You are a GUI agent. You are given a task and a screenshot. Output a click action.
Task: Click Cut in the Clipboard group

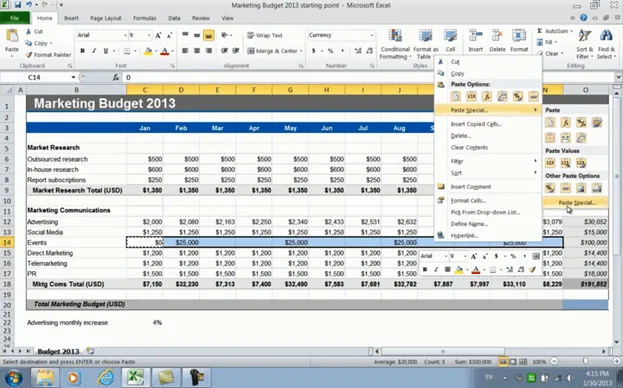tap(35, 31)
